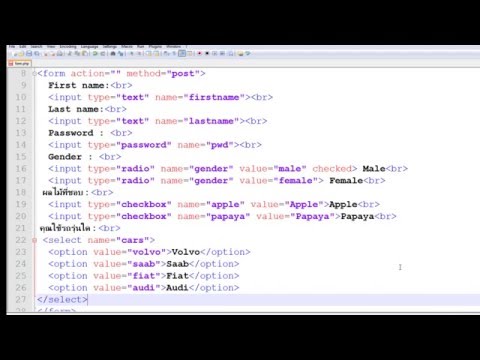Click the 'pwd' name value

220,145
